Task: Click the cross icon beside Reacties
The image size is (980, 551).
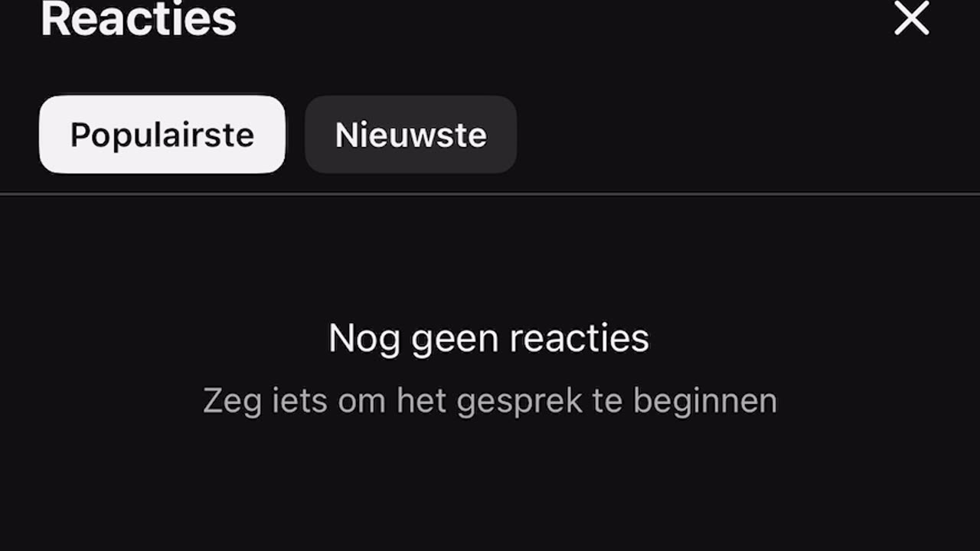Action: (x=911, y=18)
